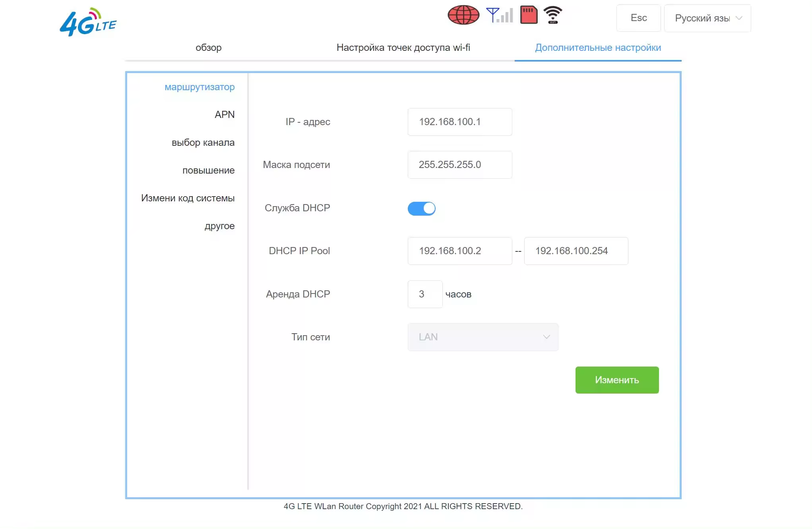Viewport: 812px width, 529px height.
Task: Select повышение in the sidebar
Action: (x=208, y=170)
